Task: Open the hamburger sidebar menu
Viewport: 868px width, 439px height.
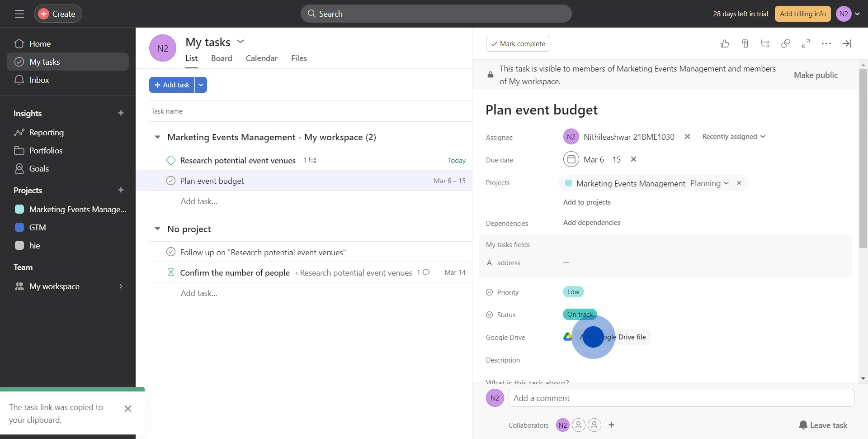Action: [19, 14]
